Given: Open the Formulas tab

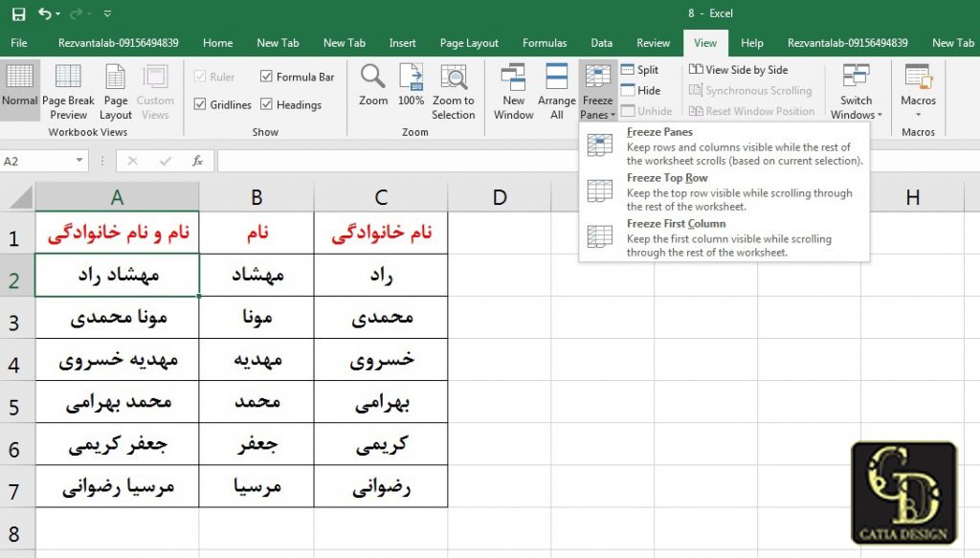Looking at the screenshot, I should coord(545,43).
